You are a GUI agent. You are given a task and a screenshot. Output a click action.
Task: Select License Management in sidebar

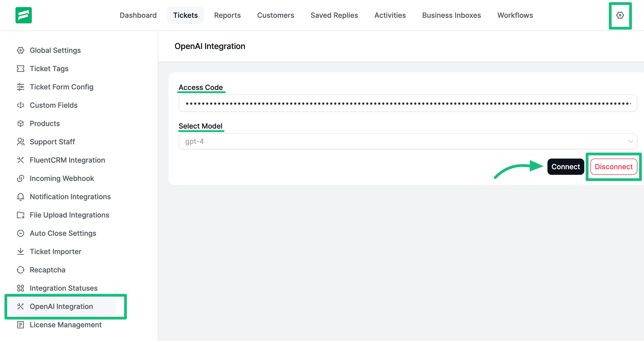click(x=66, y=325)
